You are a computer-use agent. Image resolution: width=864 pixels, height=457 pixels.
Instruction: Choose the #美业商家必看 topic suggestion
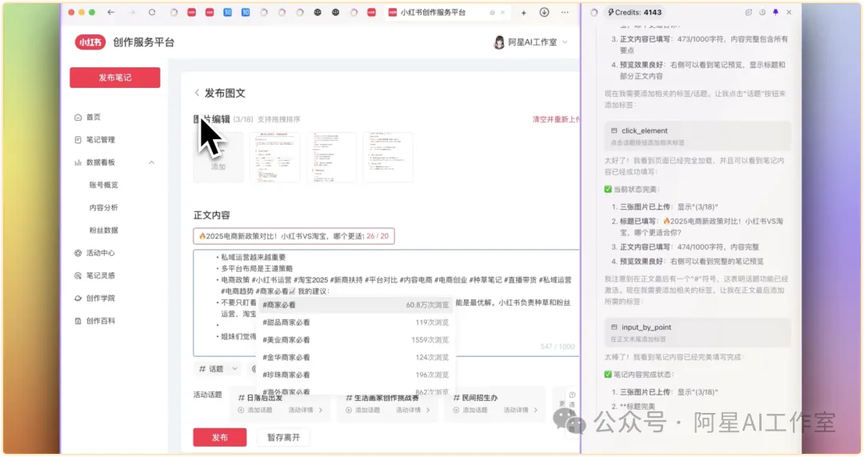(355, 340)
